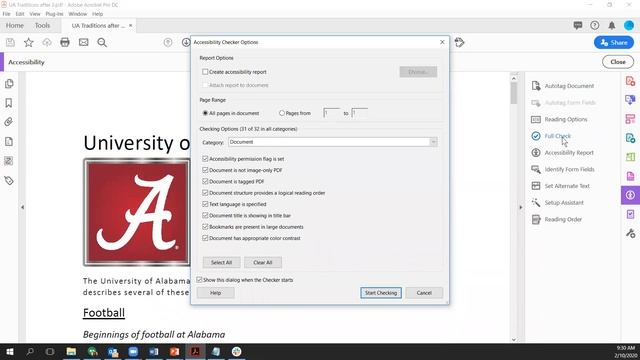The height and width of the screenshot is (360, 640).
Task: Open Accessibility Report tool
Action: [x=562, y=153]
